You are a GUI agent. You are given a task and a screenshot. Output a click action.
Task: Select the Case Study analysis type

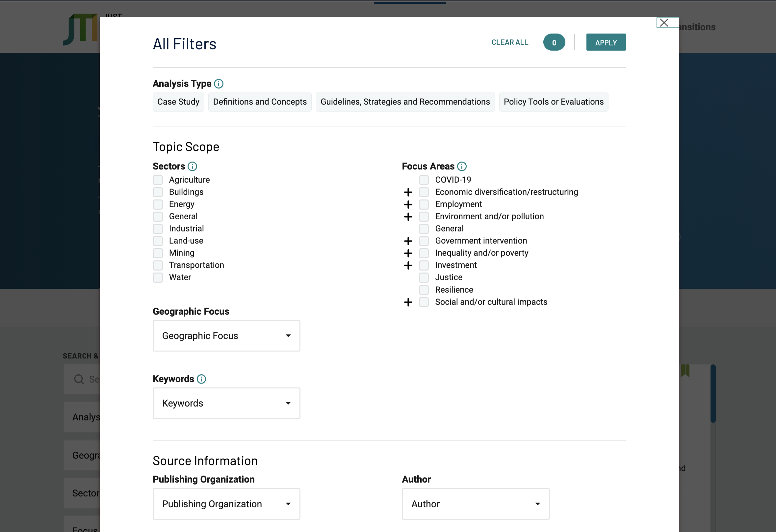(178, 102)
